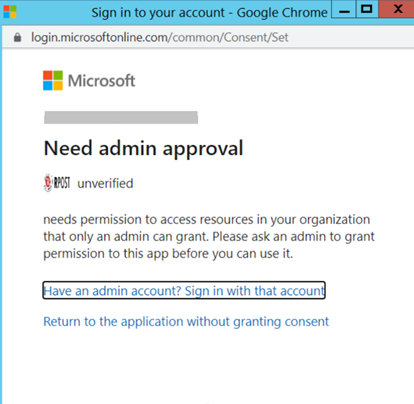Click the login.microsoftonline.com URL text
This screenshot has height=404, width=414.
point(160,37)
